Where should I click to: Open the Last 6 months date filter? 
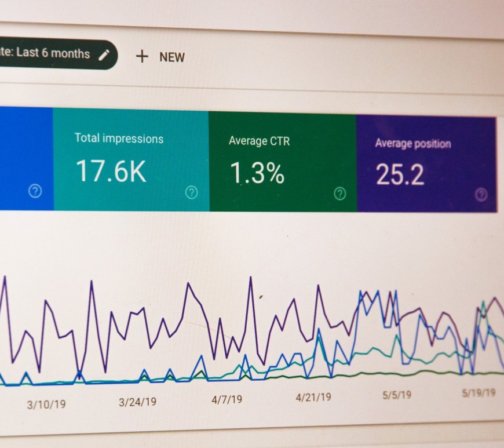click(49, 53)
